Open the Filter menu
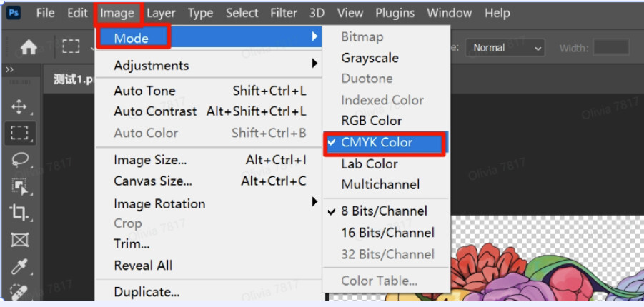 tap(284, 13)
